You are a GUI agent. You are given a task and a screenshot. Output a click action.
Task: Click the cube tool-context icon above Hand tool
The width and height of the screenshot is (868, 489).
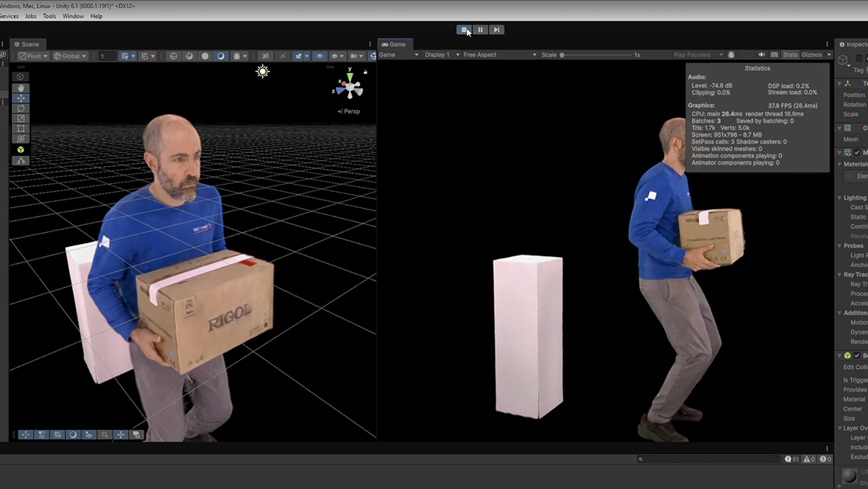coord(20,76)
